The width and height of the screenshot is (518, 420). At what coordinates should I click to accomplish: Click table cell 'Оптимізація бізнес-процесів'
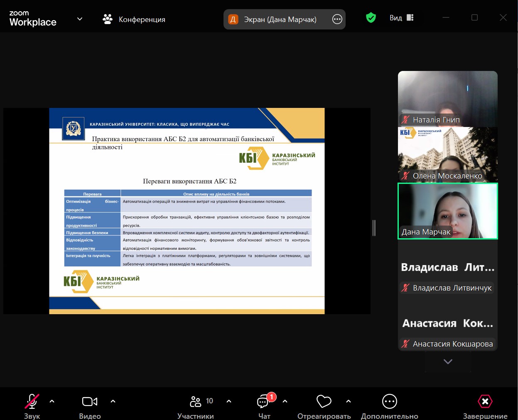(92, 205)
